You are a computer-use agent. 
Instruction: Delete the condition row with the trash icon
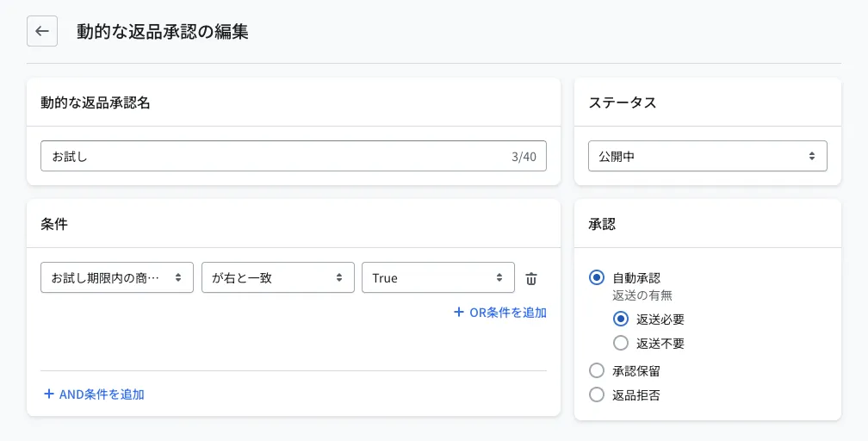click(530, 278)
